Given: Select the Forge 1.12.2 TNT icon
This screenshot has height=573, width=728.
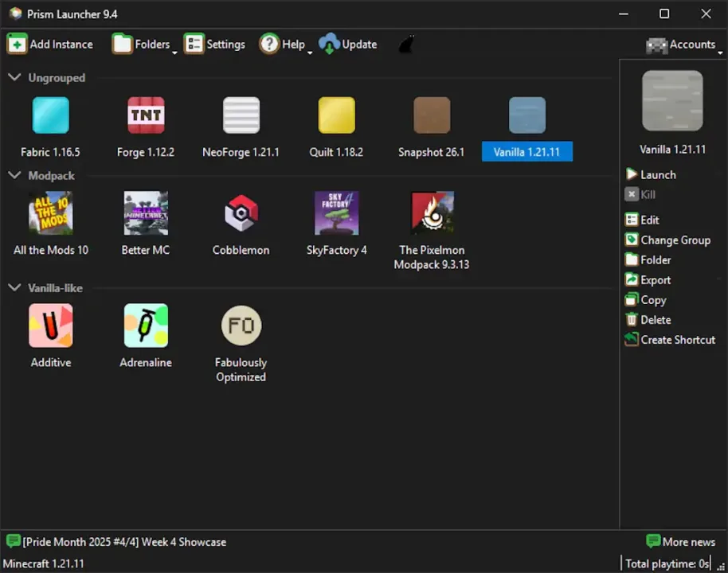Looking at the screenshot, I should pyautogui.click(x=146, y=115).
